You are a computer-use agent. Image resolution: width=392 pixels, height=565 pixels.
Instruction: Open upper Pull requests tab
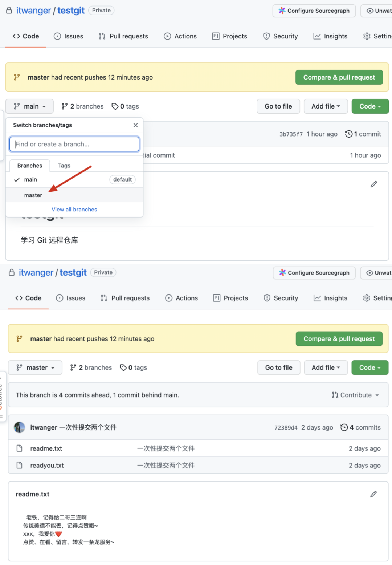click(x=123, y=36)
